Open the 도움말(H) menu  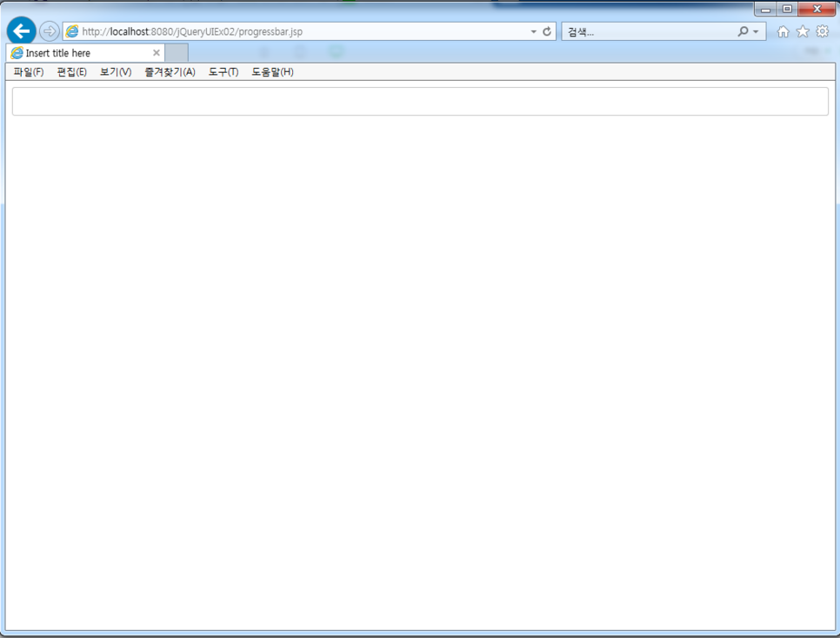(x=273, y=72)
